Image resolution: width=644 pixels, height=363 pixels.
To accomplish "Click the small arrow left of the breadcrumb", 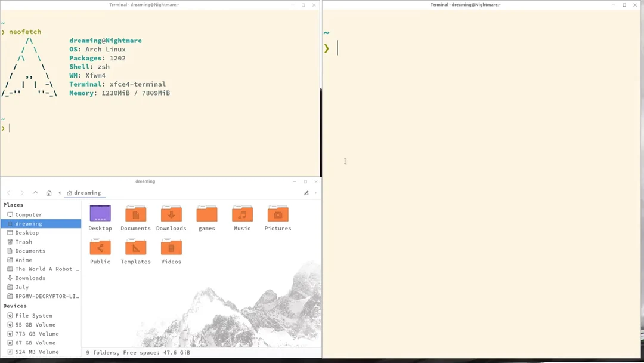I will [x=60, y=193].
